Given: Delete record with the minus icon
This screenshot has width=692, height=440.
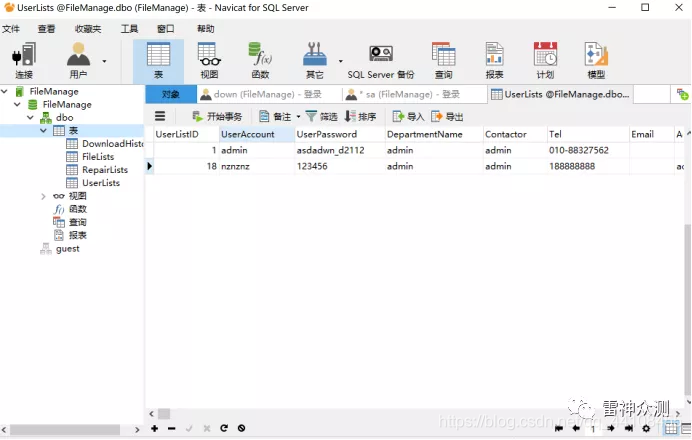Looking at the screenshot, I should [x=172, y=428].
